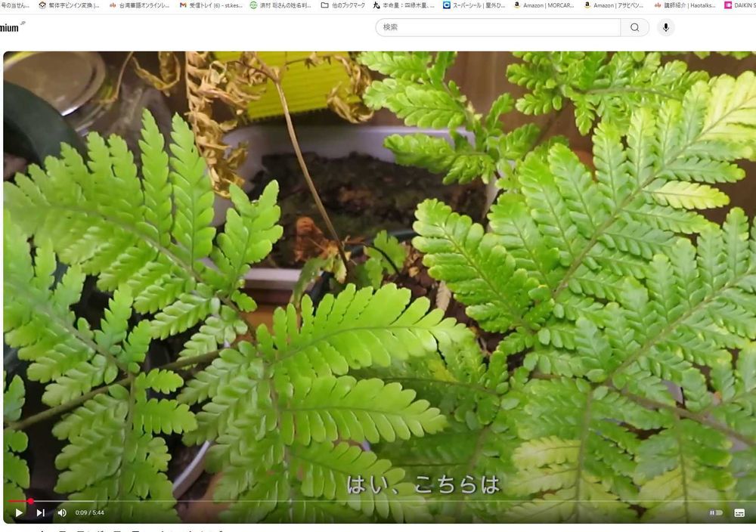Open the 本命星：四緑木星 bookmark
The image size is (756, 532).
pyautogui.click(x=404, y=5)
